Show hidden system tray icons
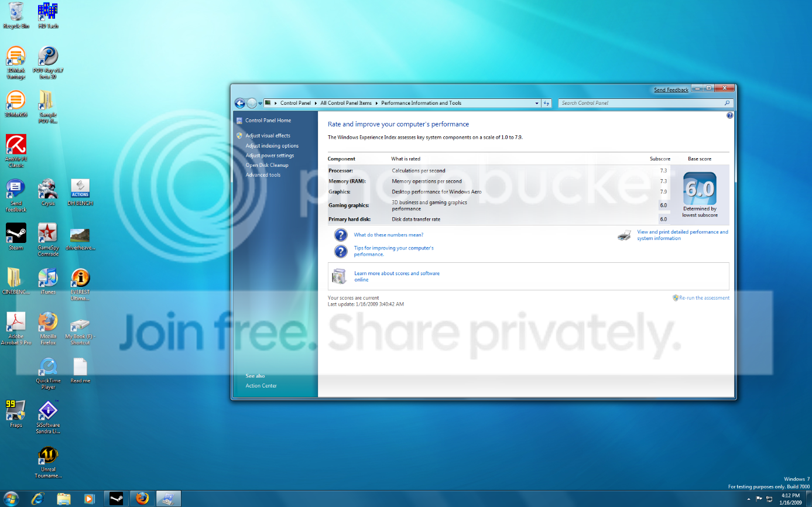 pos(748,499)
